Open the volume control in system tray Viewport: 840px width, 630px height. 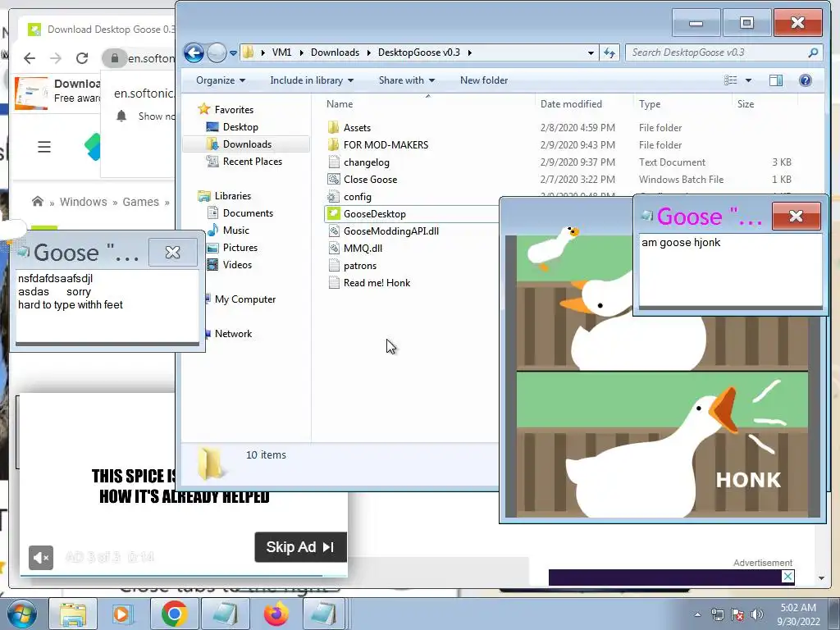click(756, 614)
